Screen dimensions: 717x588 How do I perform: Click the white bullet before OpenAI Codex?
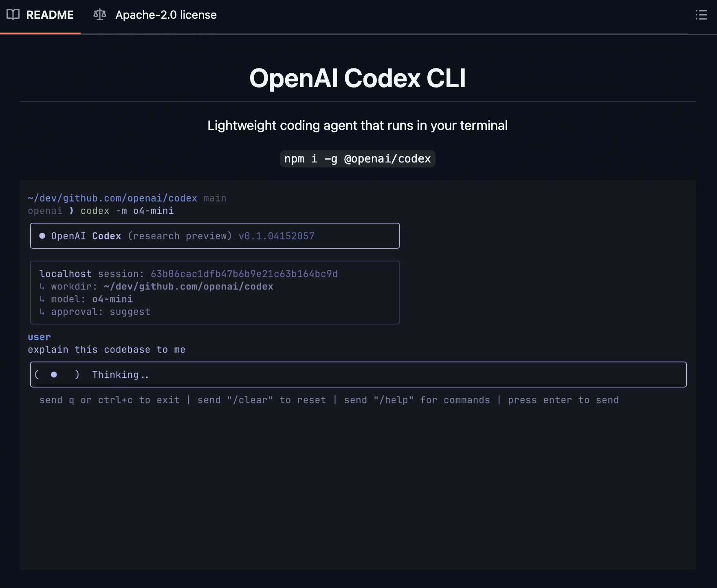click(x=42, y=236)
